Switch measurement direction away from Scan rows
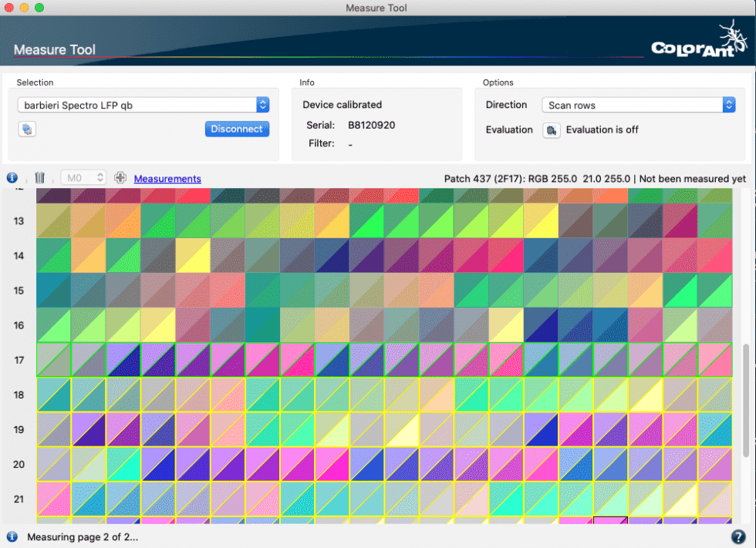The image size is (756, 548). [x=728, y=104]
